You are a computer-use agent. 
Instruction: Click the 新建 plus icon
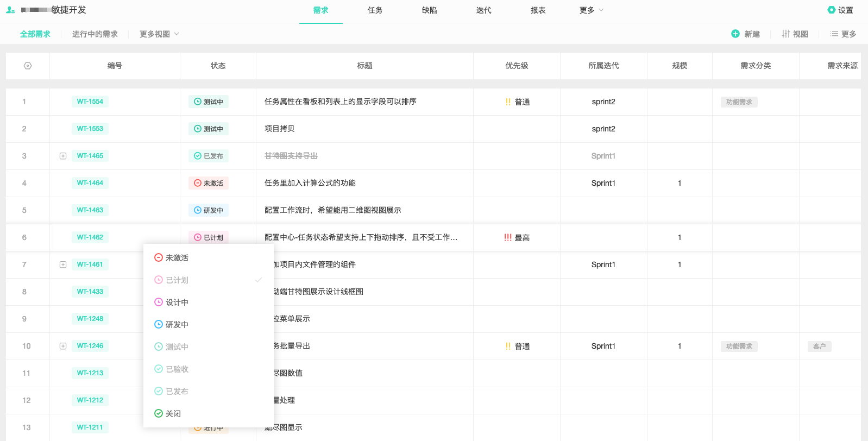735,34
